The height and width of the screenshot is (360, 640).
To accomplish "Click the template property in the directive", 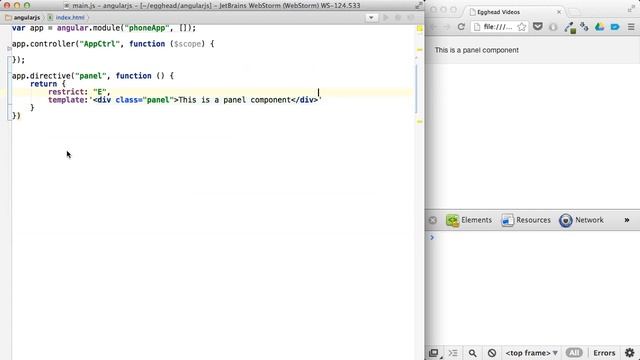I will [66, 100].
